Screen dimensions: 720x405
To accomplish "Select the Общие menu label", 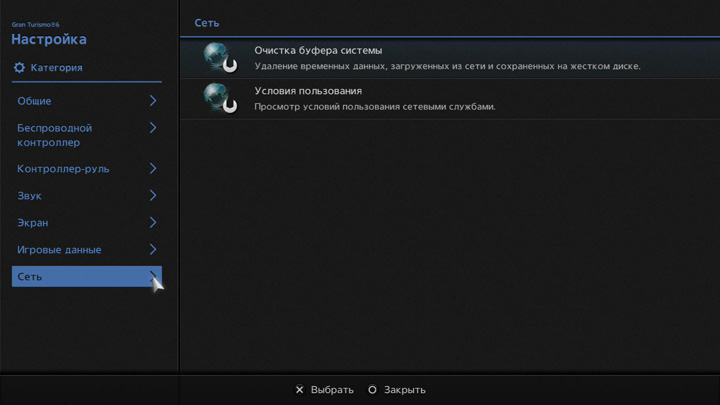I will (34, 101).
